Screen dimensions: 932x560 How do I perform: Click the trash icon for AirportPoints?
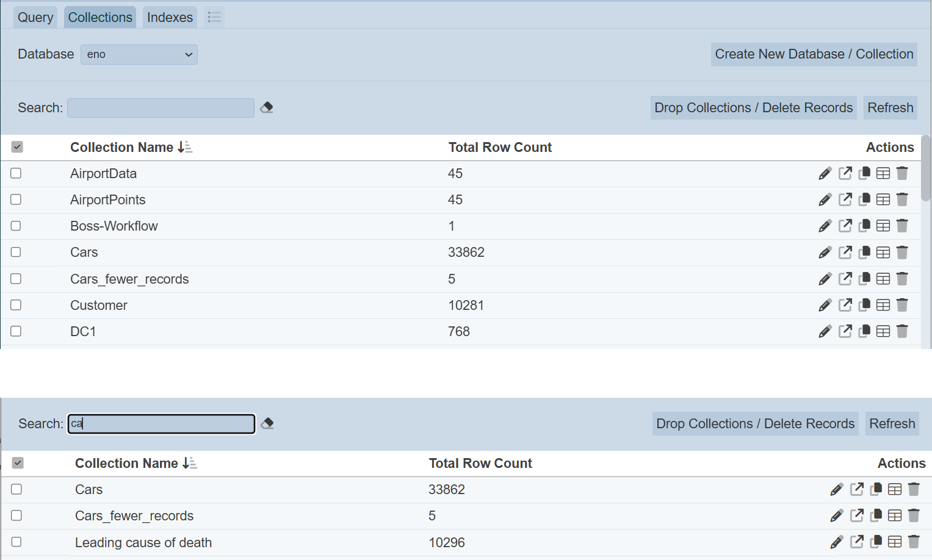902,200
